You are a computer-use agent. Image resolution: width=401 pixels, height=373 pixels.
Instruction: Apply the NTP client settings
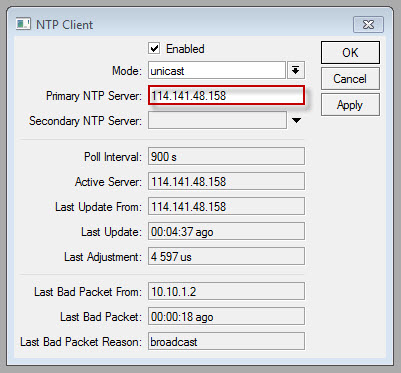coord(350,105)
